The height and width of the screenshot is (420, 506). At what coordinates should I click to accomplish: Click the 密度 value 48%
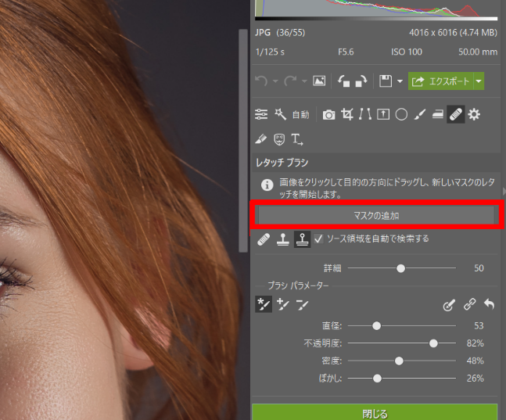coord(475,361)
